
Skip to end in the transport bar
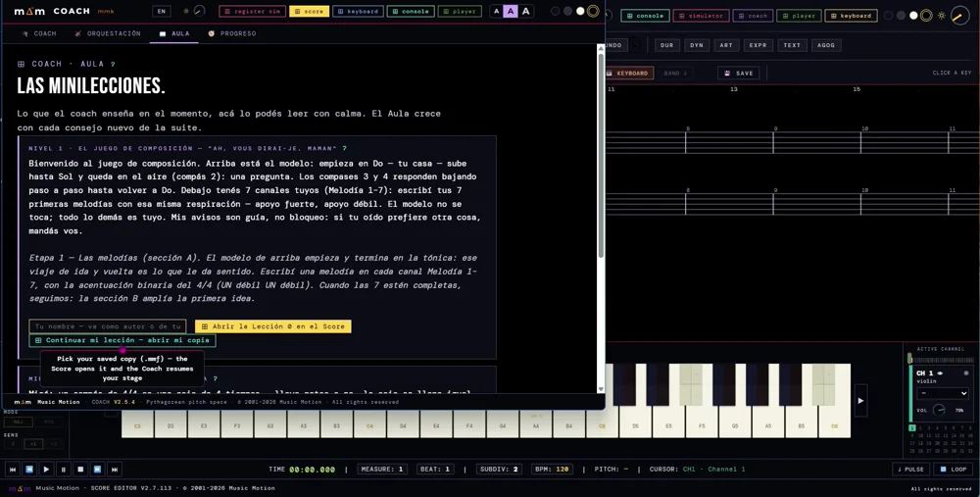[115, 469]
